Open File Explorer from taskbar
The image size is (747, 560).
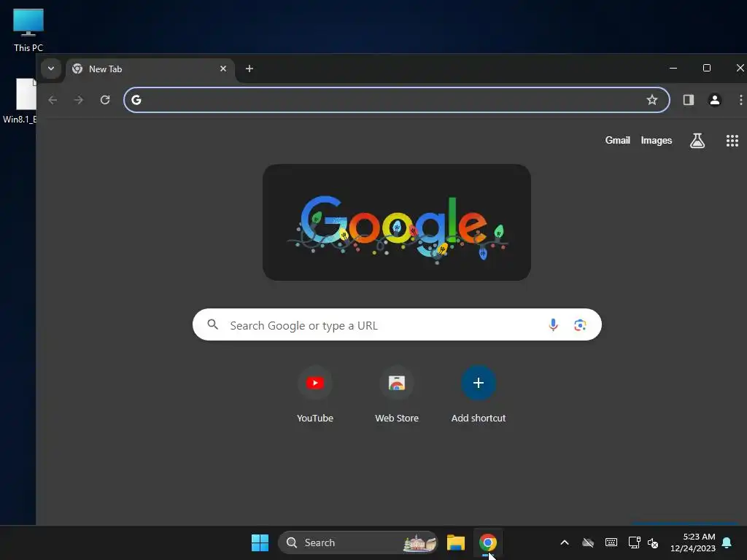tap(456, 542)
